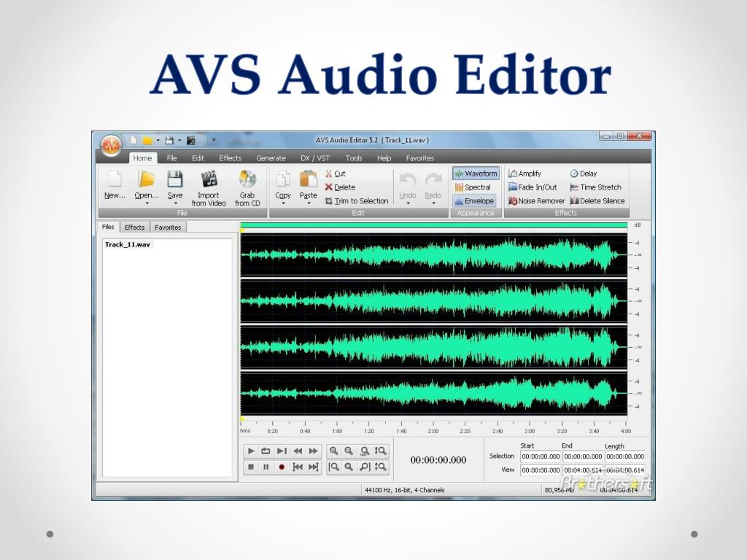Open the arrow beside the quick access floppy icon
747x560 pixels.
(x=179, y=141)
